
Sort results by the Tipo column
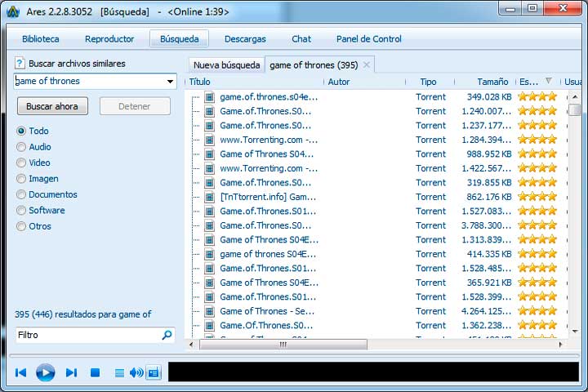tap(430, 82)
